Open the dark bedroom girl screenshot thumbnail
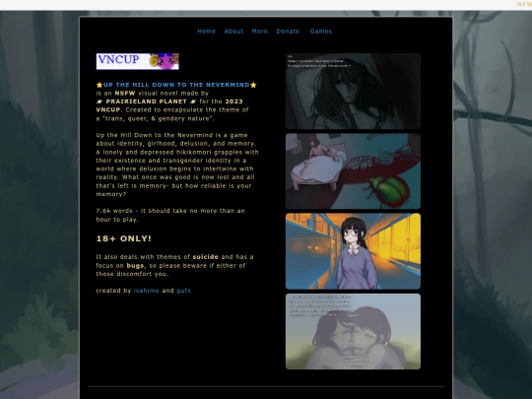The height and width of the screenshot is (399, 532). click(353, 91)
